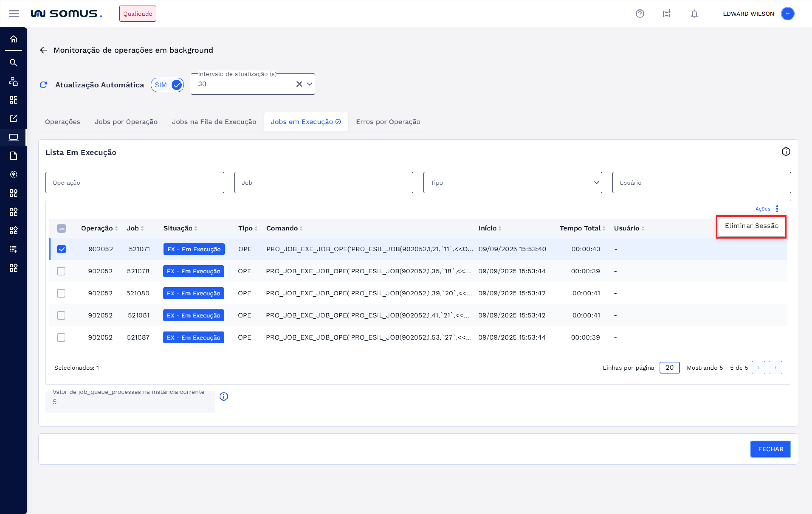Open the hamburger menu icon

click(14, 14)
